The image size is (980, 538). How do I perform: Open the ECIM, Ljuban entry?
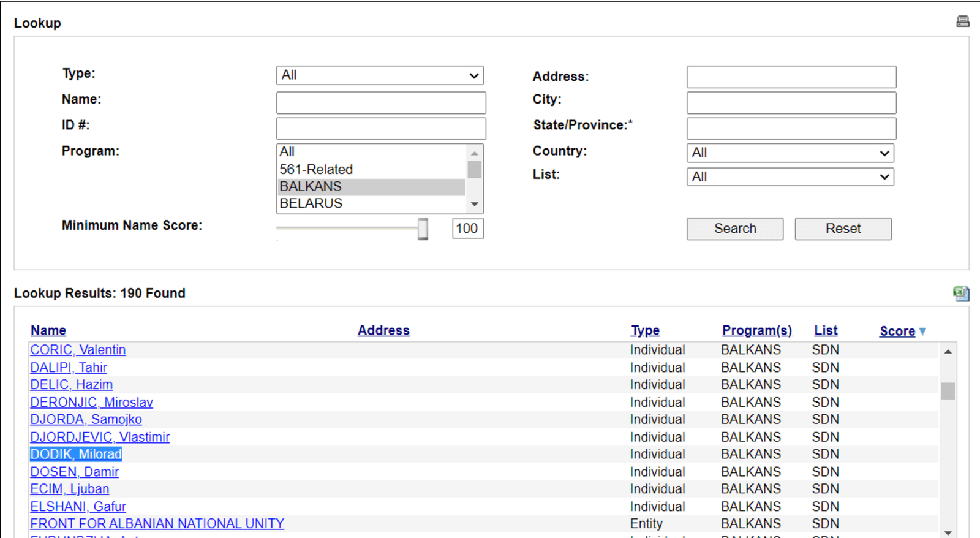click(70, 490)
